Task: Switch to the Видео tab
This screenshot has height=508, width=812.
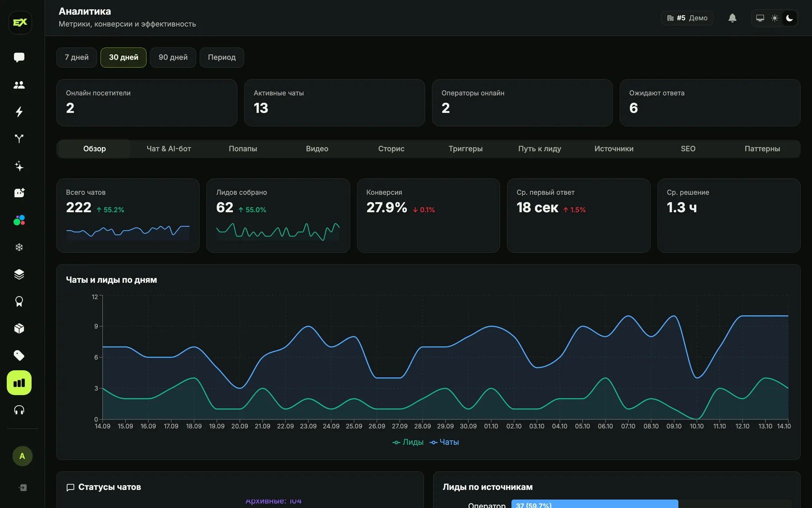Action: pyautogui.click(x=317, y=149)
